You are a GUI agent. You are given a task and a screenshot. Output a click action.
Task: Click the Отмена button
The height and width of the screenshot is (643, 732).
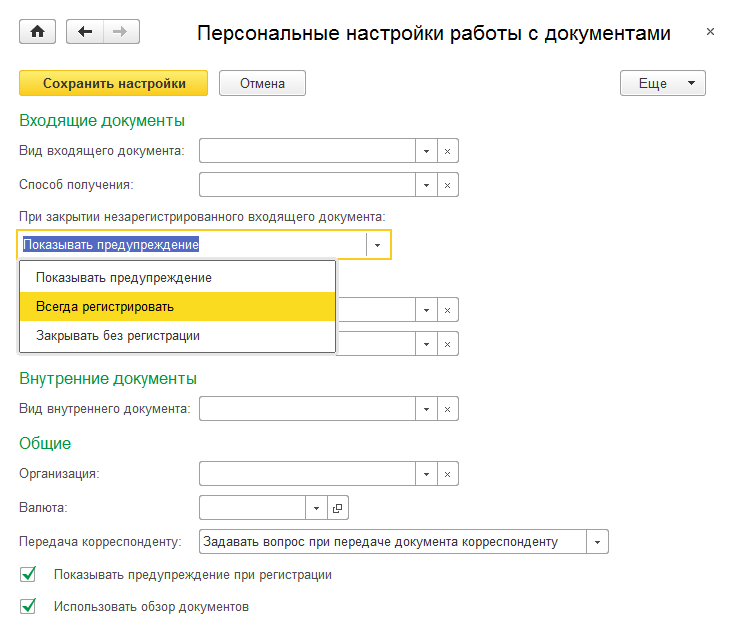[x=262, y=84]
